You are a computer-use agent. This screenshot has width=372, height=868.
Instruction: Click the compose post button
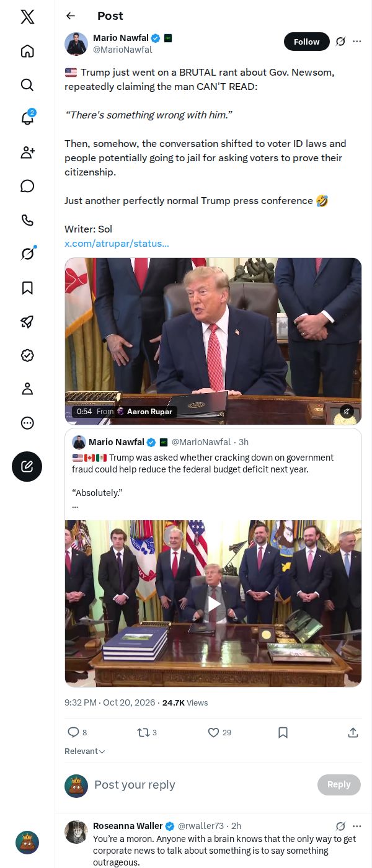coord(27,467)
